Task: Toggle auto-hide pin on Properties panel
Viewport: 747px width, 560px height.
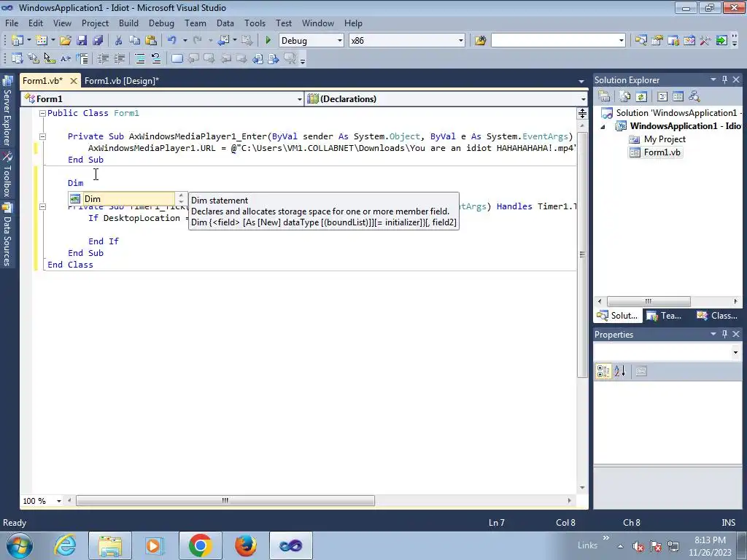Action: [724, 334]
